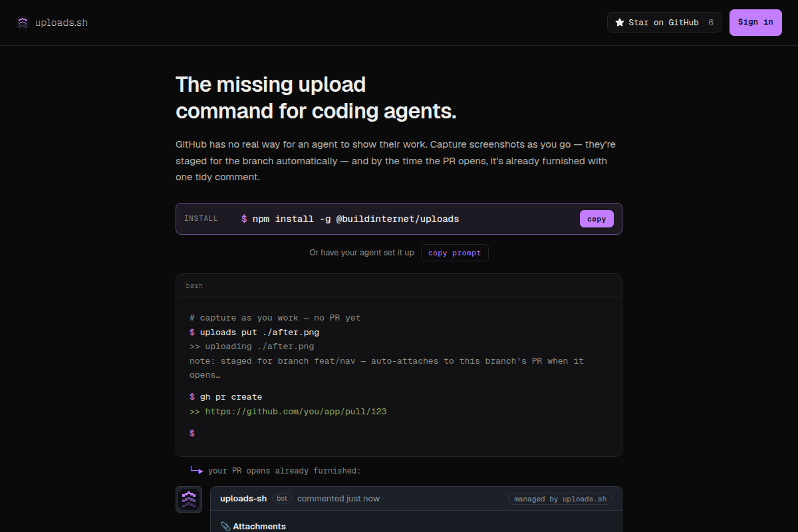
Task: Click the GitHub star count 6
Action: [x=711, y=23]
